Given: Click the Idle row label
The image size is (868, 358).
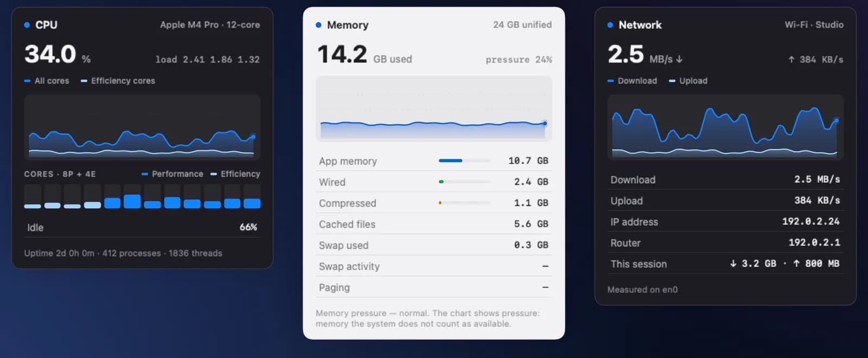Looking at the screenshot, I should (35, 228).
